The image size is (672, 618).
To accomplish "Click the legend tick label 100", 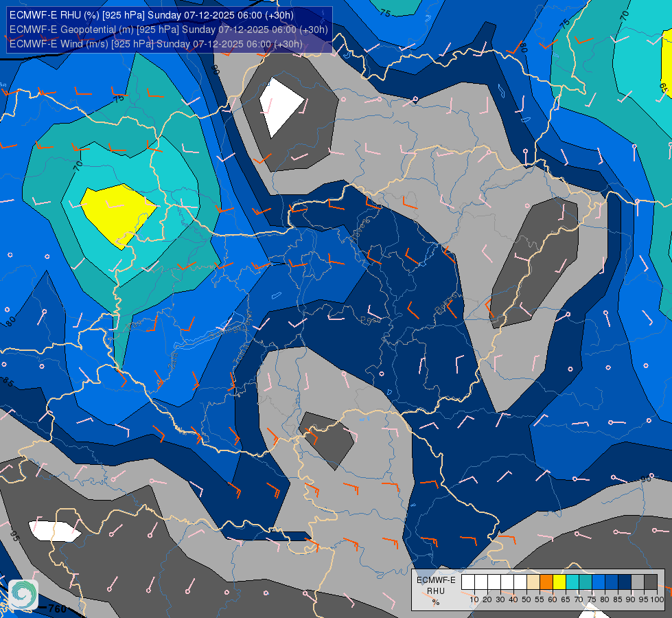I will tap(658, 599).
